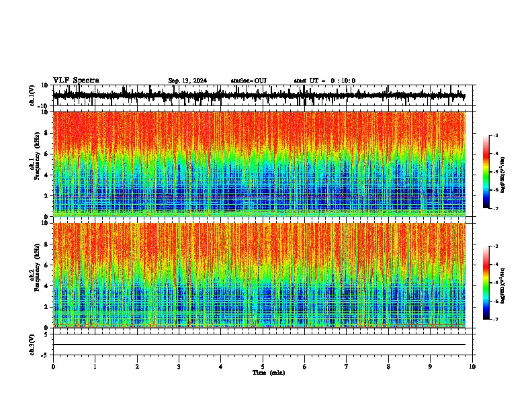This screenshot has height=411, width=532.
Task: Click the time axis tick label '5'
Action: pyautogui.click(x=263, y=367)
